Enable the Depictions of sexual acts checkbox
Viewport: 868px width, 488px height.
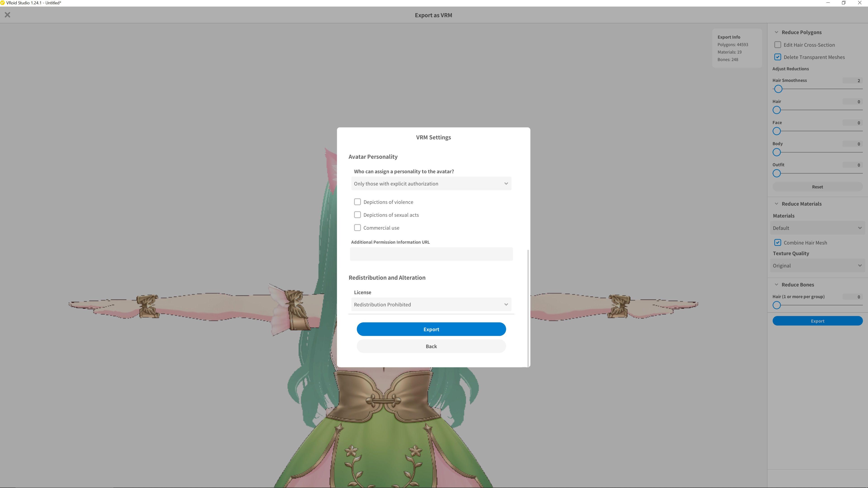tap(357, 214)
